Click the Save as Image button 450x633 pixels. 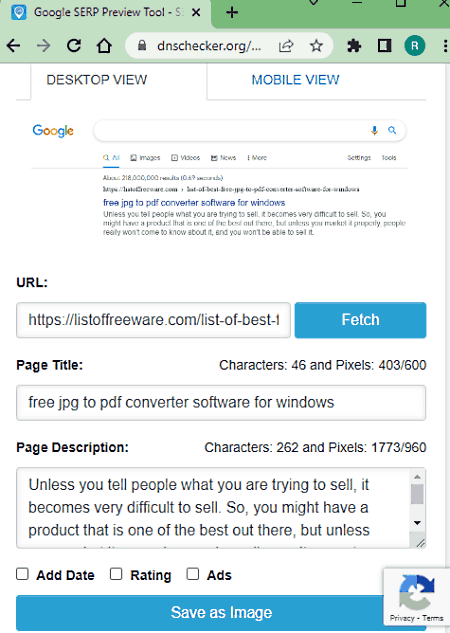221,612
